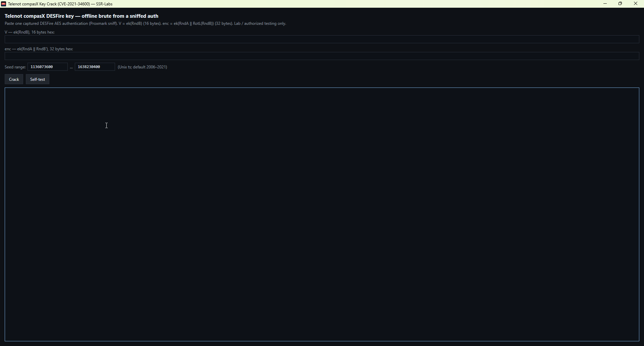
Task: Click the 'Seed range:' label
Action: 15,67
